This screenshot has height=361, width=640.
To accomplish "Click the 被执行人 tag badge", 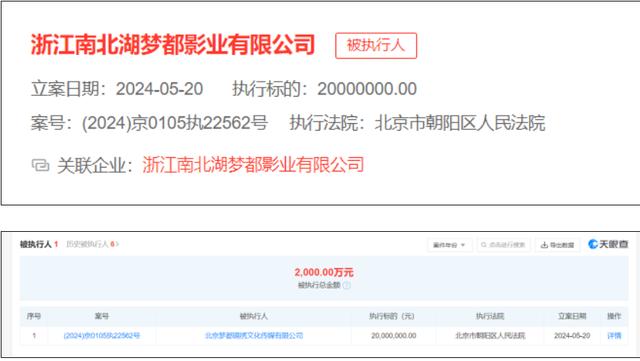I will (x=376, y=45).
